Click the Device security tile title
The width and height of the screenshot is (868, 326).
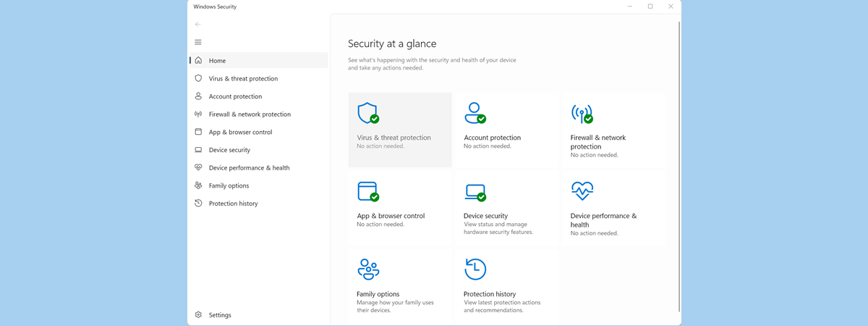(x=485, y=216)
